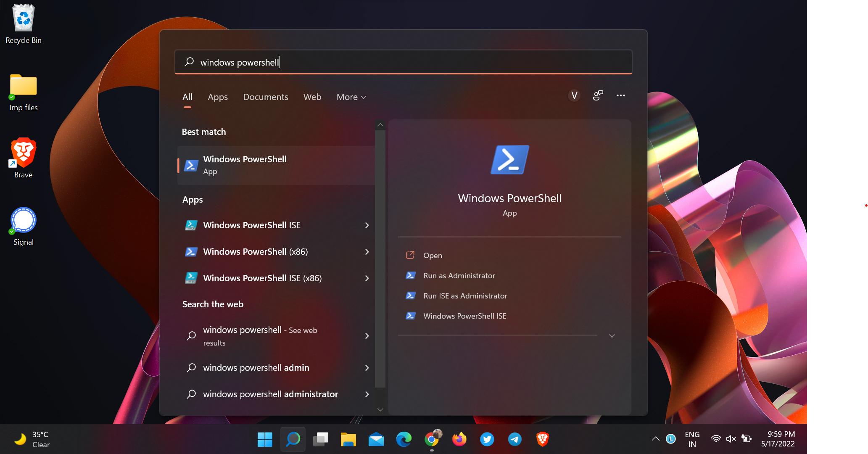Click the user account V avatar icon
The image size is (868, 454).
tap(574, 96)
